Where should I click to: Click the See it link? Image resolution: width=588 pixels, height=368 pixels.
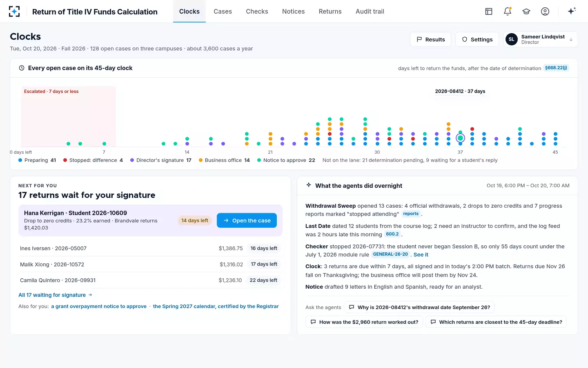click(421, 254)
